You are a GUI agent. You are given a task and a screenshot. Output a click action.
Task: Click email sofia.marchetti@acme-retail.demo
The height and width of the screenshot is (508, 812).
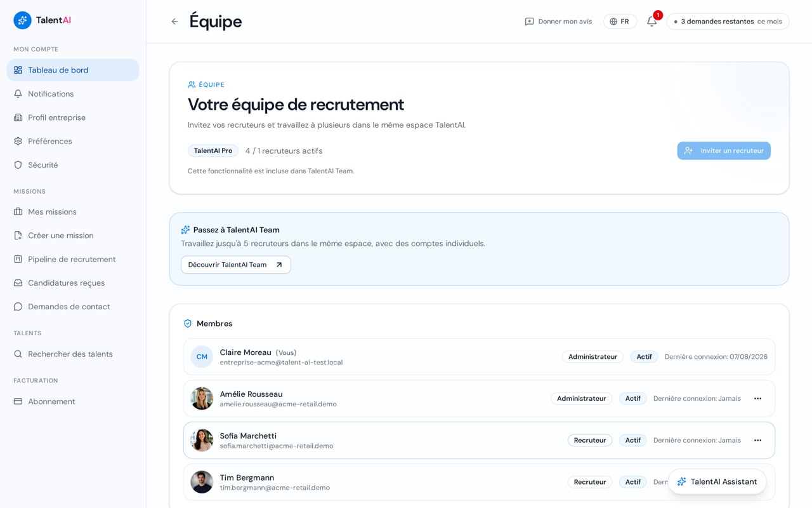pyautogui.click(x=277, y=446)
